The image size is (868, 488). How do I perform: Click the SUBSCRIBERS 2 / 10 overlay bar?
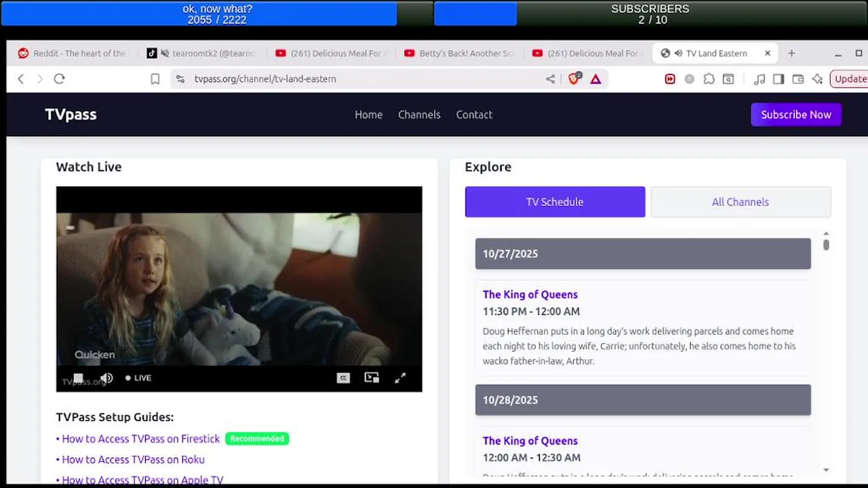(650, 14)
